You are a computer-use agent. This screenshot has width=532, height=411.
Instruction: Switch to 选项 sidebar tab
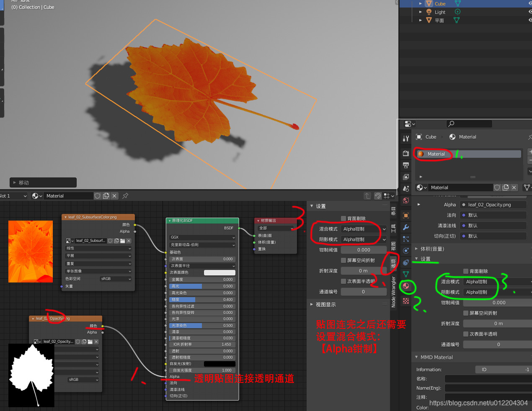393,264
